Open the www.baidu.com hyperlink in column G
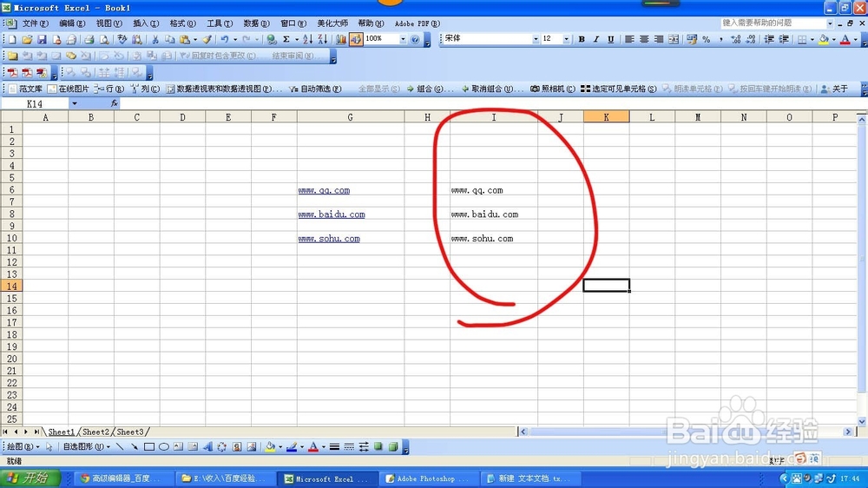 (331, 214)
